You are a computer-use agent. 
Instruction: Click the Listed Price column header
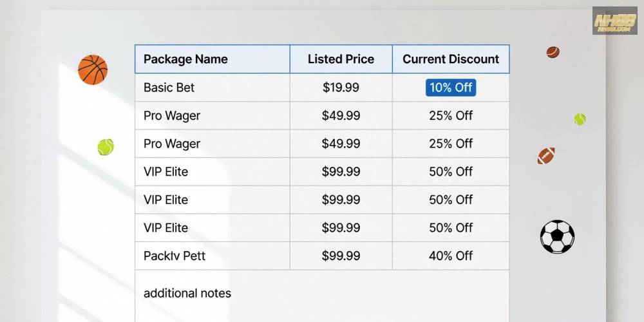pyautogui.click(x=341, y=59)
